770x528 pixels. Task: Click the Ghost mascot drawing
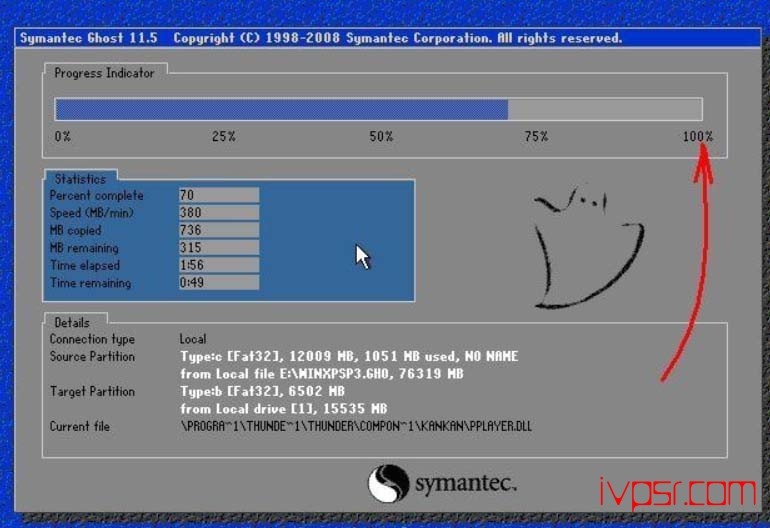tap(589, 248)
